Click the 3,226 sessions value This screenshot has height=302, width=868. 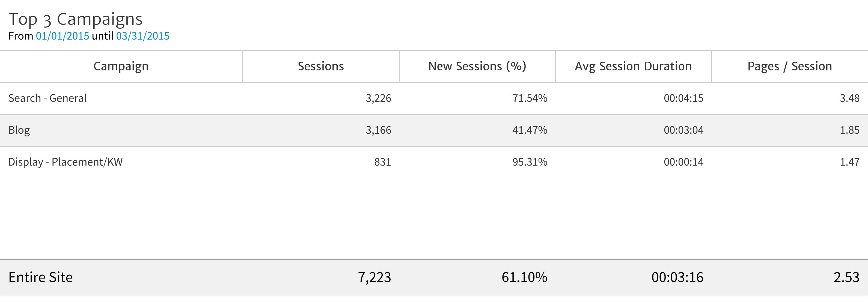pyautogui.click(x=378, y=98)
